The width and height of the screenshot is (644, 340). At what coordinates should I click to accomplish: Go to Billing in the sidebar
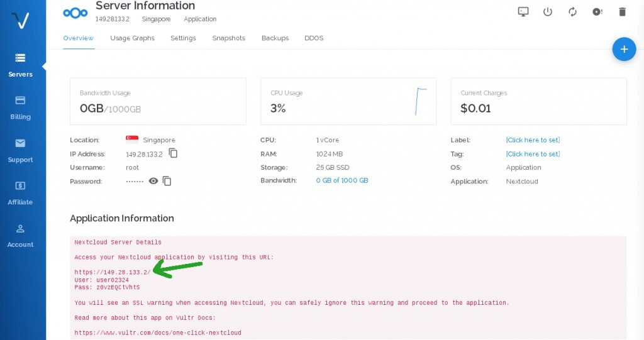(20, 107)
